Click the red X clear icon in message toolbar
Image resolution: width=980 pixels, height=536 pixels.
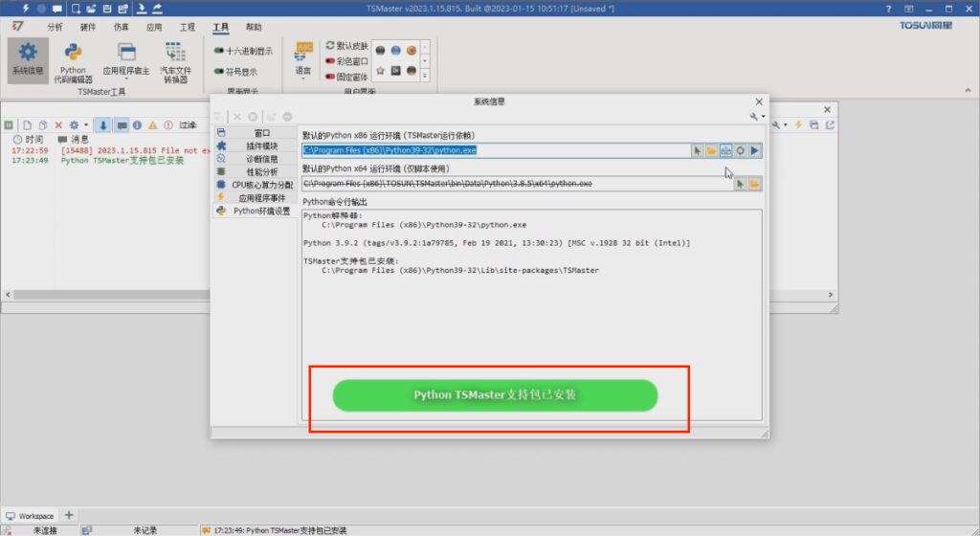click(x=58, y=124)
